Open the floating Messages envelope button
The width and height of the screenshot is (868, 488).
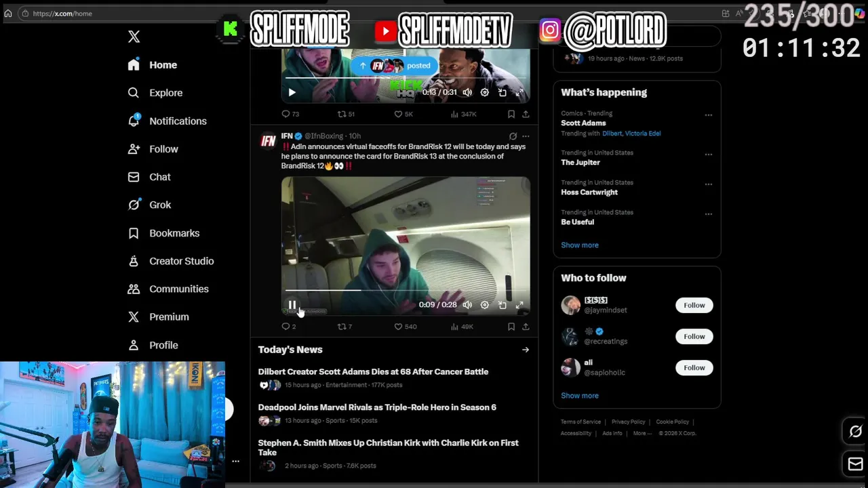click(x=856, y=464)
